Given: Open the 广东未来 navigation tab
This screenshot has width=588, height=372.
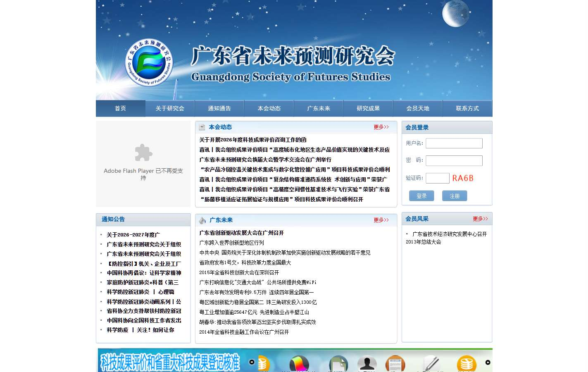Looking at the screenshot, I should click(319, 108).
